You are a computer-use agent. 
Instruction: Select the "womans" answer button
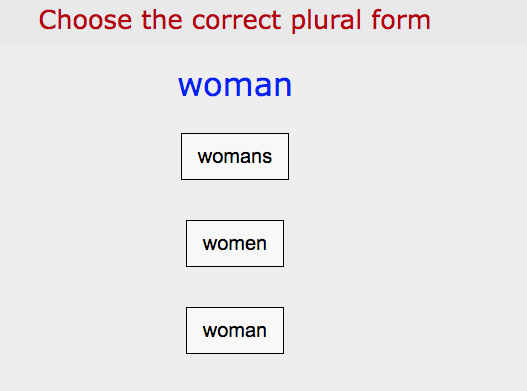(235, 156)
